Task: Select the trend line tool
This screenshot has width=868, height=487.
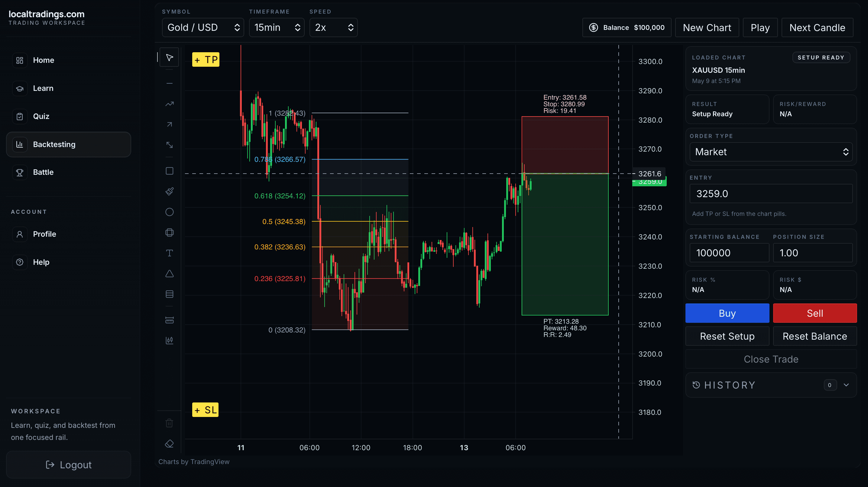Action: coord(169,104)
